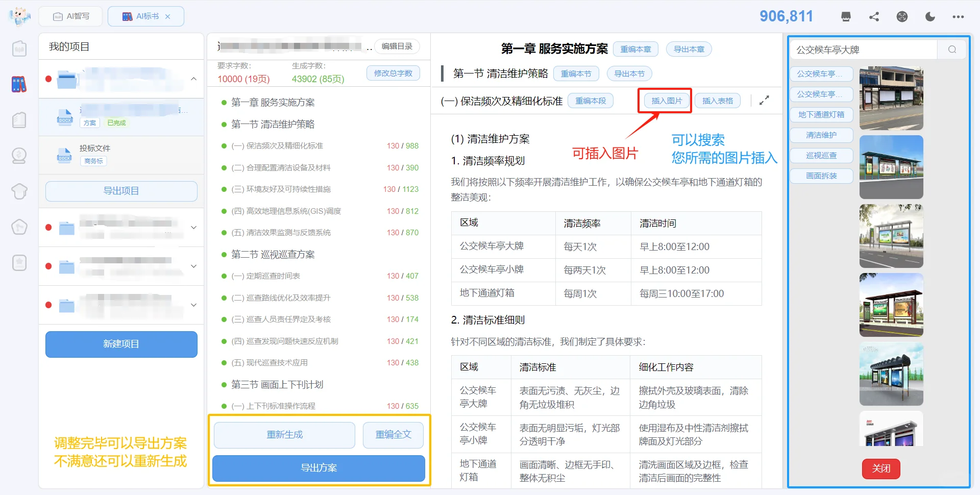Expand the second project folder
The width and height of the screenshot is (980, 495).
coord(193,227)
